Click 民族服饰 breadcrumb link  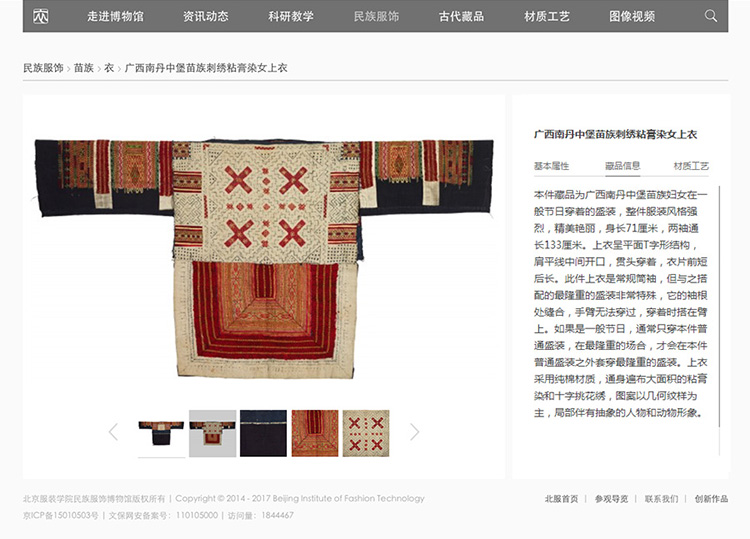tap(43, 68)
